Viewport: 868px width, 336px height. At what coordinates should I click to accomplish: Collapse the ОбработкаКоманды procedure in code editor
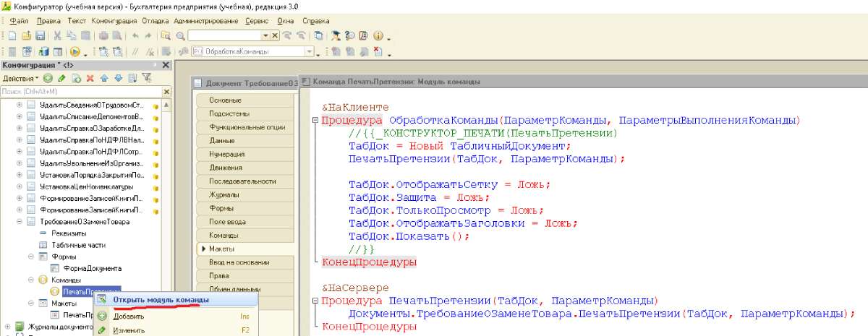315,120
